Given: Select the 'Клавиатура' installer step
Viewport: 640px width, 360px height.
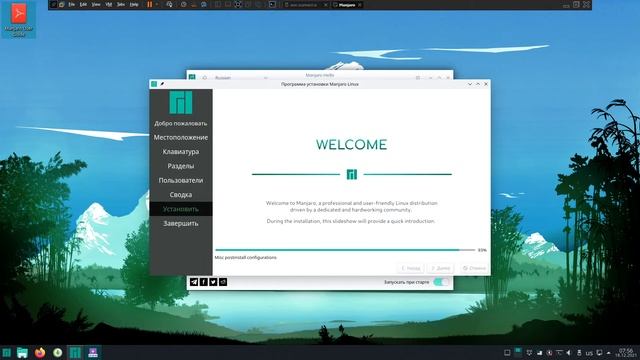Looking at the screenshot, I should [x=181, y=152].
